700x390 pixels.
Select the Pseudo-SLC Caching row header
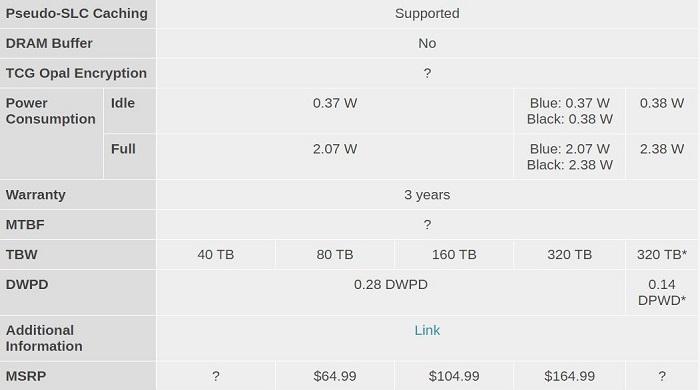pos(78,14)
